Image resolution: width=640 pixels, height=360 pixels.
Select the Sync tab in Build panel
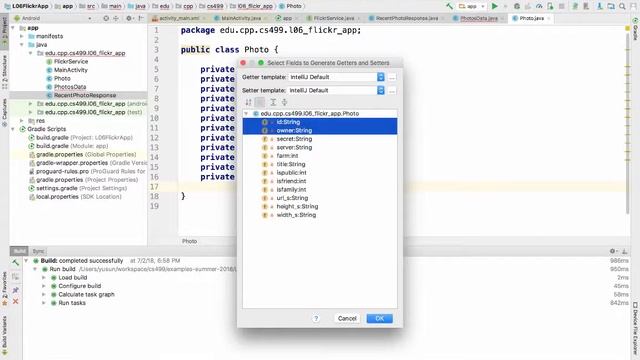pyautogui.click(x=38, y=251)
